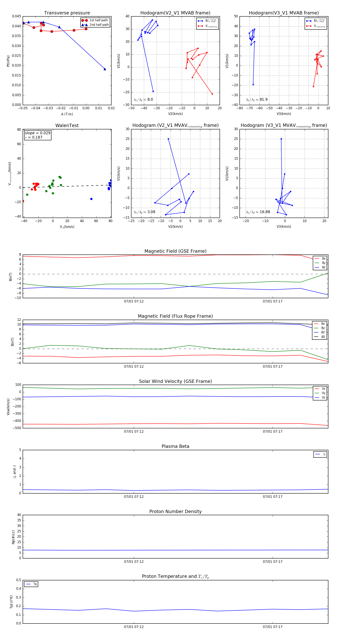Click 'Magnetic Field (GSE Frame)' title
Viewport: 351px width, 644px height.
175,251
